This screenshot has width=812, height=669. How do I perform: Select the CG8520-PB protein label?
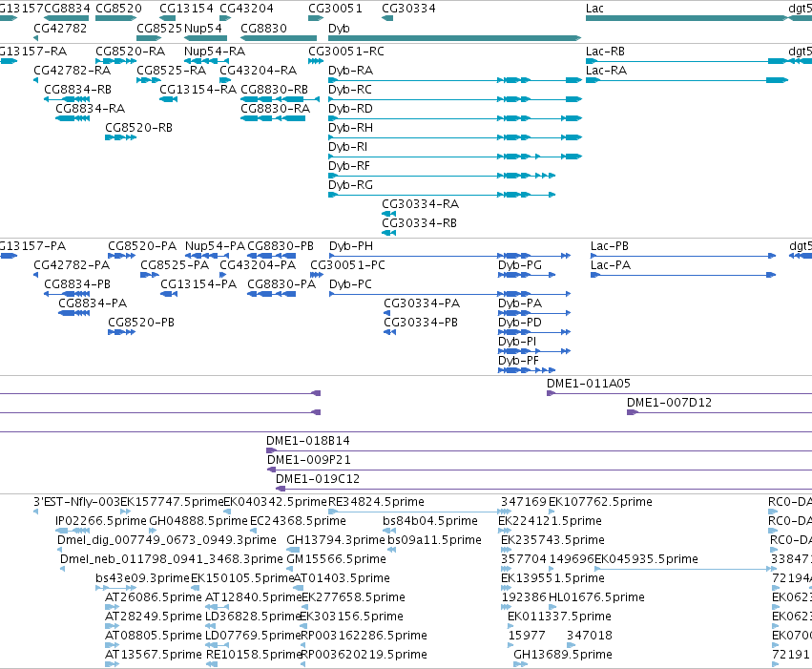tap(141, 323)
